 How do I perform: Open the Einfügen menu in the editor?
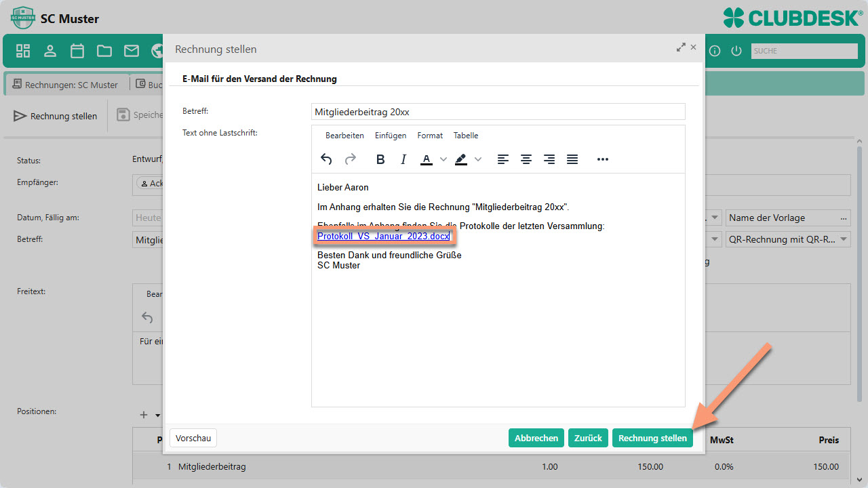coord(391,136)
